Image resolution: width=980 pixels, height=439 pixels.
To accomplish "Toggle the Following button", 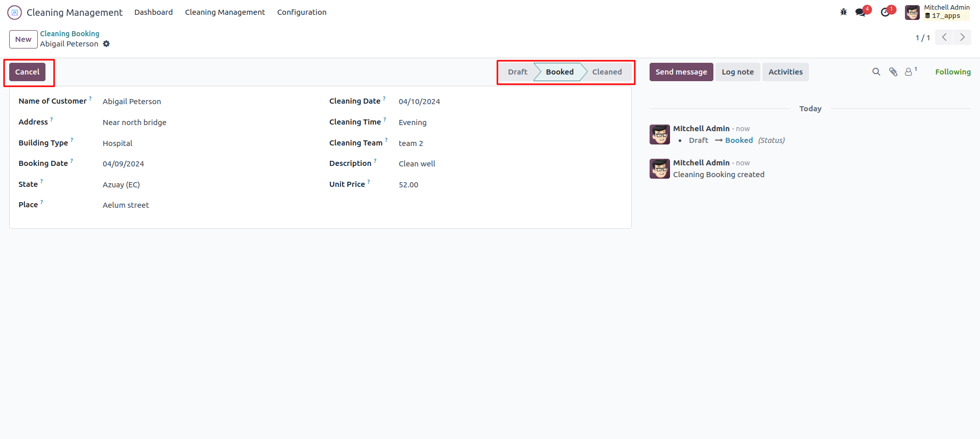I will 952,72.
